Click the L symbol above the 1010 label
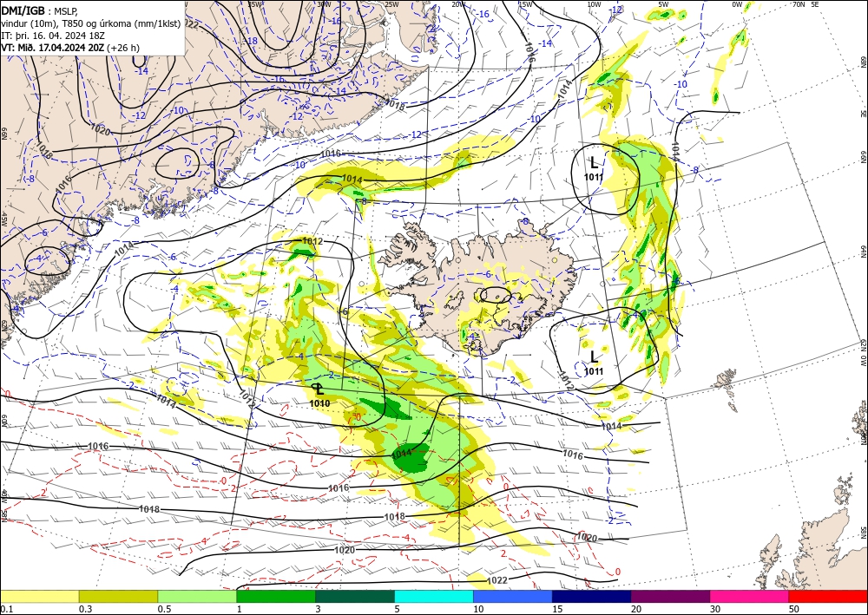The width and height of the screenshot is (868, 615). point(319,389)
